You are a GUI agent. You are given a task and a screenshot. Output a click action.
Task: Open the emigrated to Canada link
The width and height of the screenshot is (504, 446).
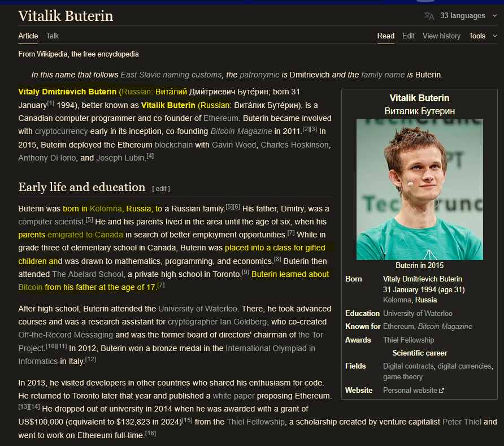tap(85, 235)
